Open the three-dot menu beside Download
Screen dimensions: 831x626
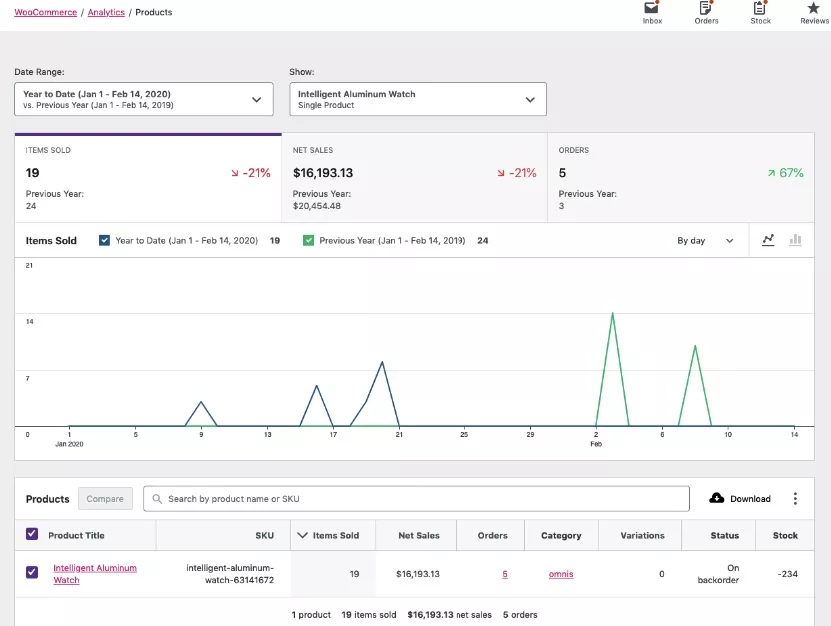[x=795, y=498]
